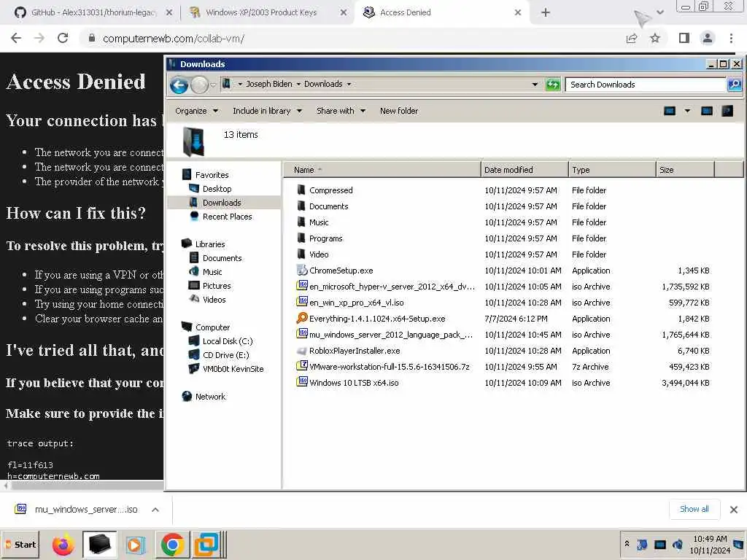Toggle the preview pane icon in Explorer
The width and height of the screenshot is (747, 560).
[706, 111]
